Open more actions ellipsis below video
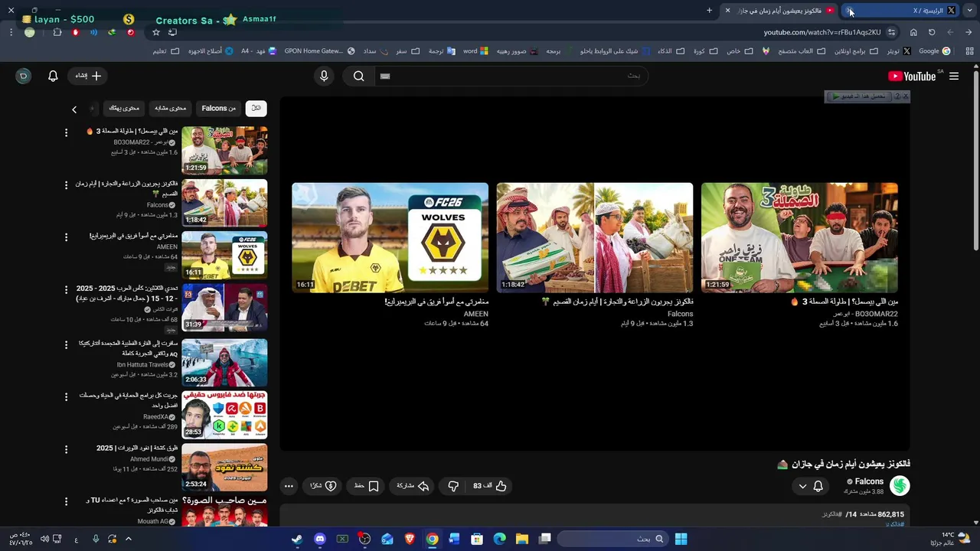Image resolution: width=980 pixels, height=551 pixels. tap(289, 486)
